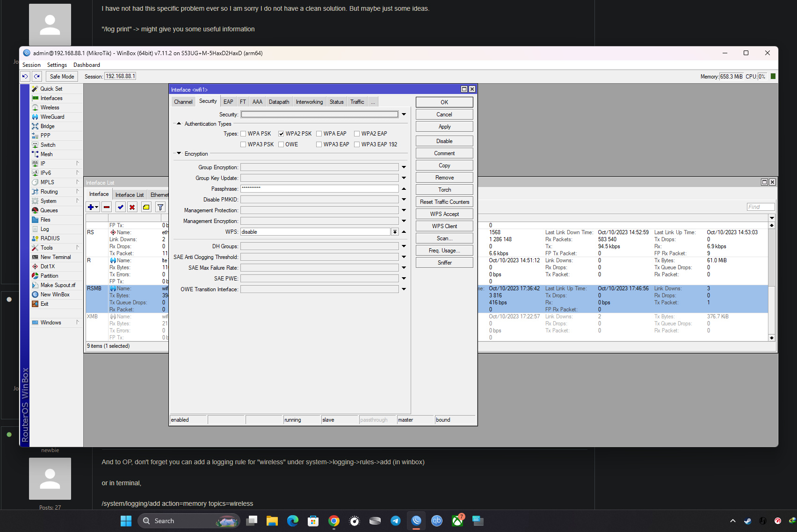
Task: Switch to Channel tab
Action: click(x=183, y=102)
